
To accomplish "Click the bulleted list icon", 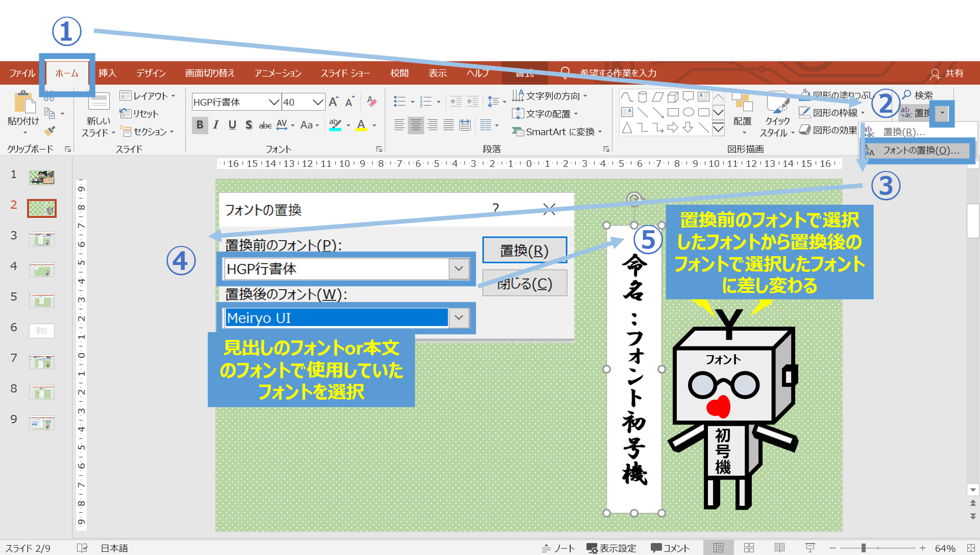I will pos(399,102).
